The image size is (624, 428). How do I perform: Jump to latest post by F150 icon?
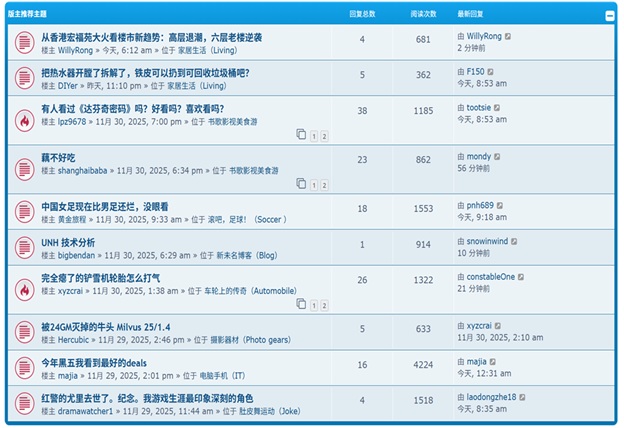click(x=490, y=72)
